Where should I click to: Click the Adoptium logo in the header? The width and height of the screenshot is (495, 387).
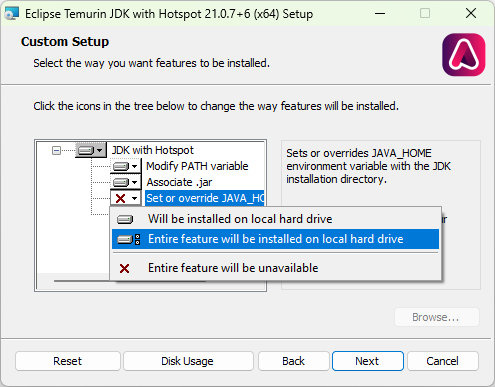[x=464, y=55]
